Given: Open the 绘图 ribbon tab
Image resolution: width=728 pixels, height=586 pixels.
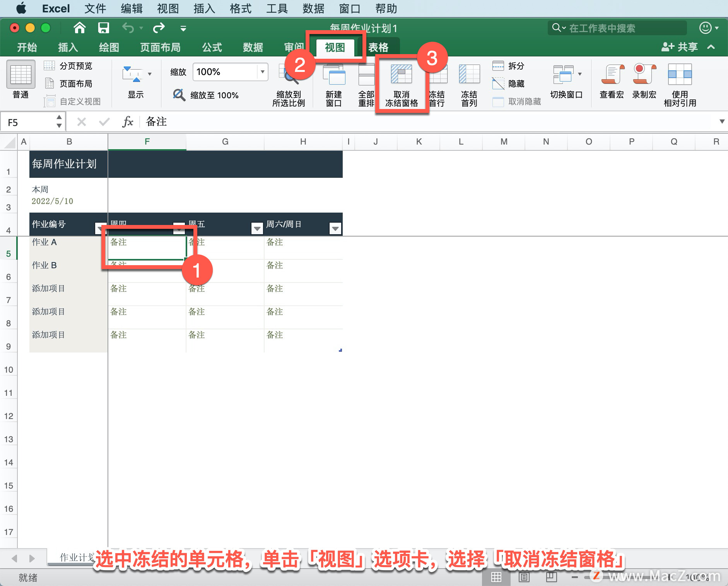Looking at the screenshot, I should pyautogui.click(x=109, y=47).
